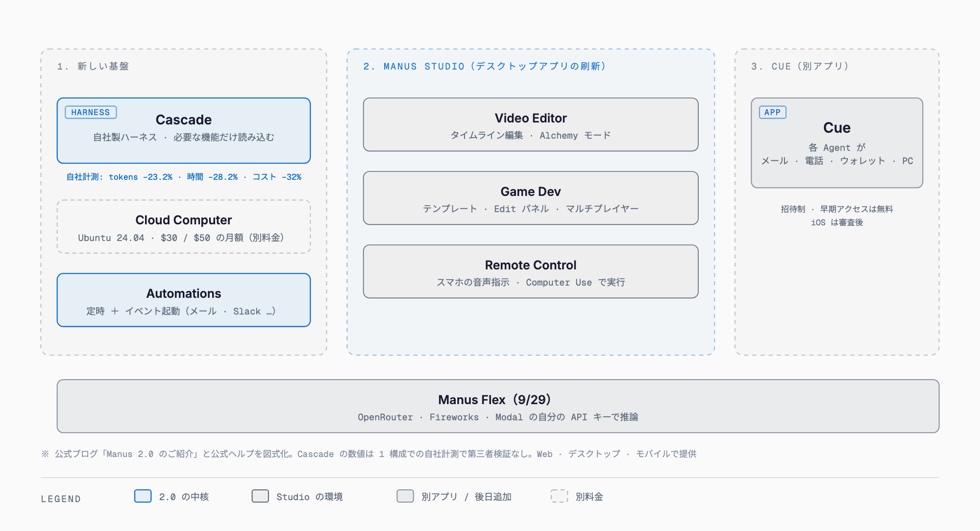980x531 pixels.
Task: Click the Cue app card
Action: (x=837, y=143)
